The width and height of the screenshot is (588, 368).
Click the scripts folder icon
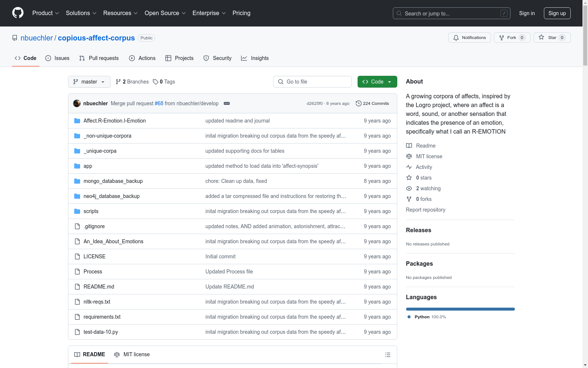77,211
